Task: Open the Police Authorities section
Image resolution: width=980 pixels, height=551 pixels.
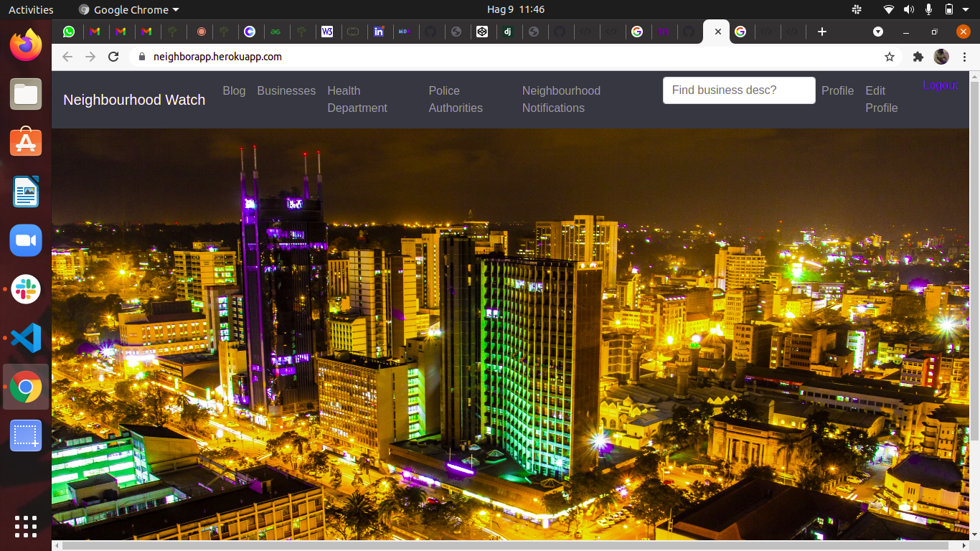Action: [456, 99]
